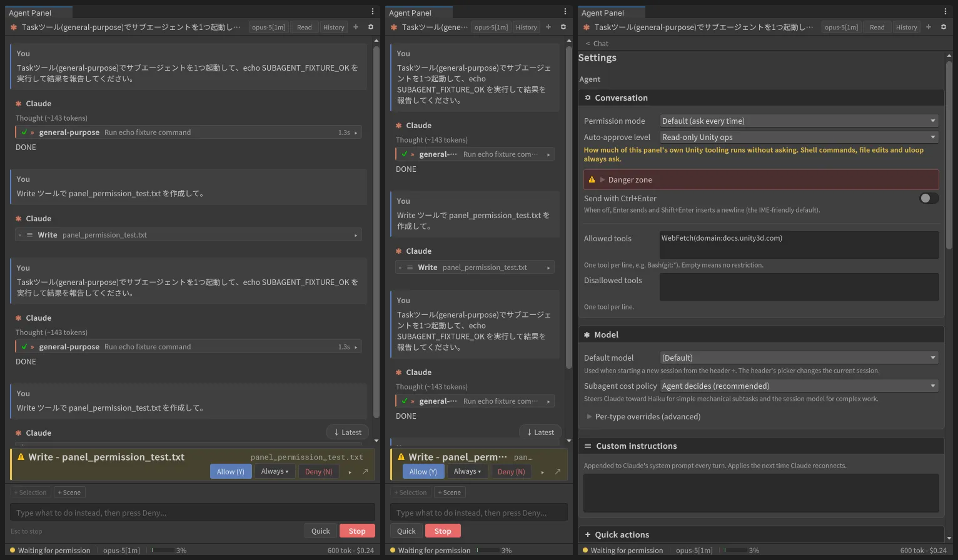Viewport: 958px width, 560px height.
Task: Pop out permission request arrow icon in left panel
Action: pos(365,472)
